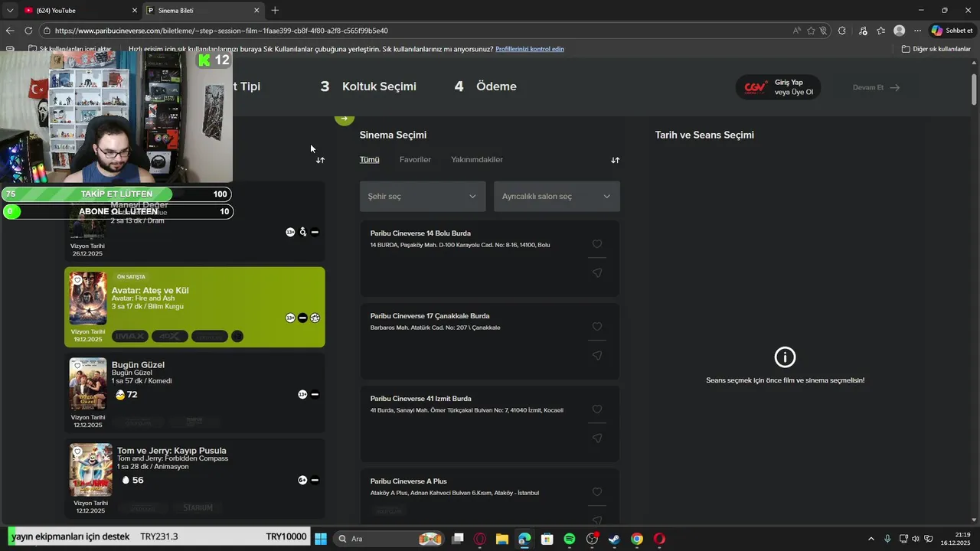
Task: Open directions for Paribu Cineverse 41 Izmit Burda
Action: (x=597, y=439)
